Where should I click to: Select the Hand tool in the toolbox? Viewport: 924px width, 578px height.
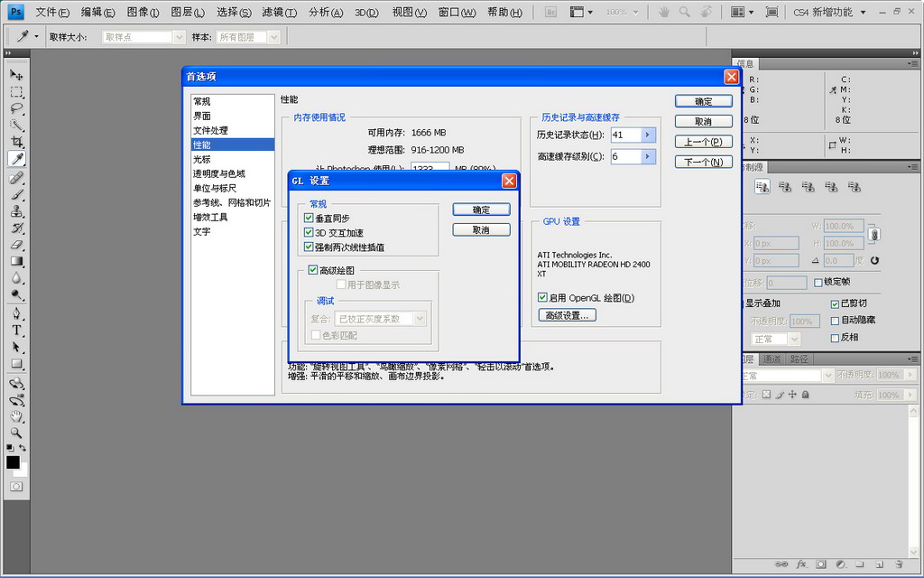click(x=16, y=416)
